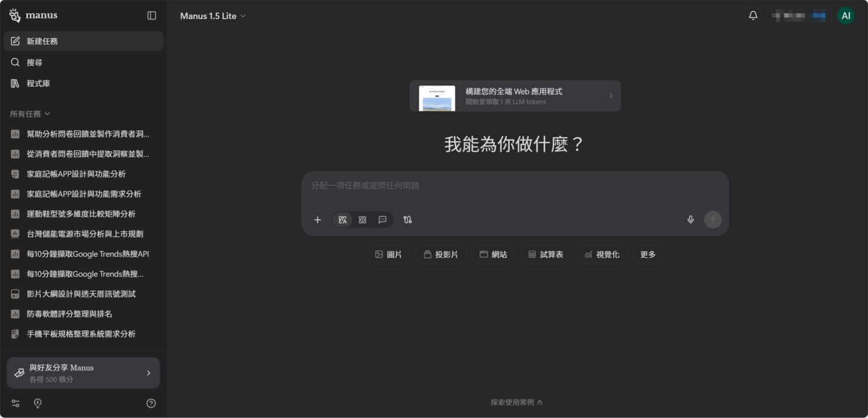The width and height of the screenshot is (868, 418).
Task: Open notifications bell icon
Action: [x=753, y=16]
